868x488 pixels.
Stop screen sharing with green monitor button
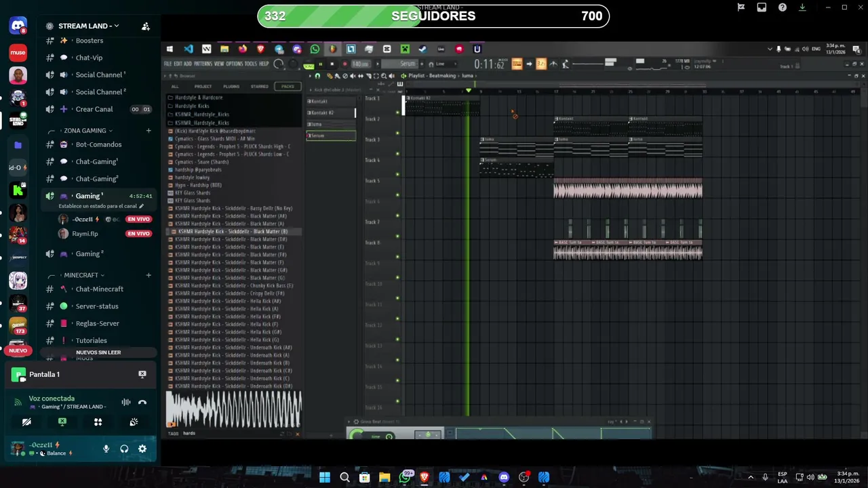pyautogui.click(x=62, y=422)
